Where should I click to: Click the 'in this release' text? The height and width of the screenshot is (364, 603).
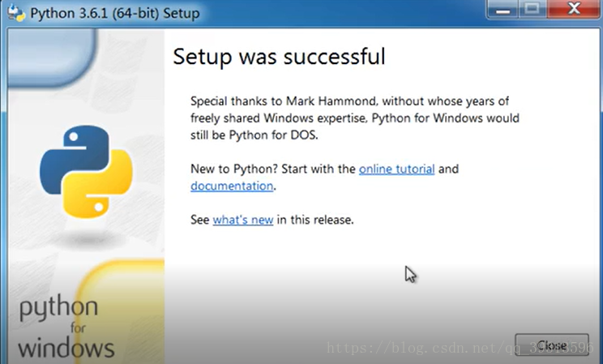pyautogui.click(x=315, y=220)
